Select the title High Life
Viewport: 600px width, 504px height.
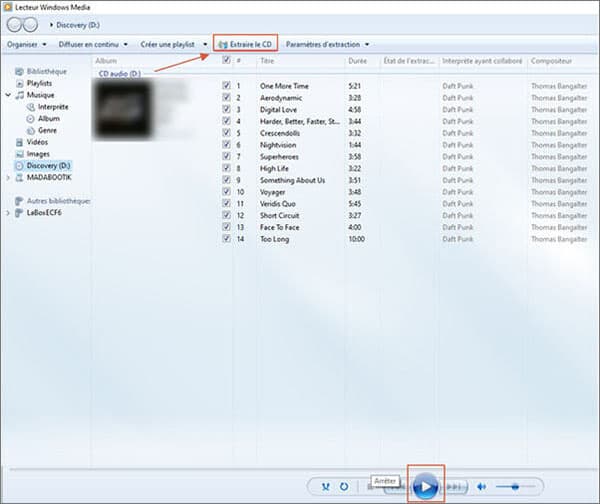coord(274,168)
